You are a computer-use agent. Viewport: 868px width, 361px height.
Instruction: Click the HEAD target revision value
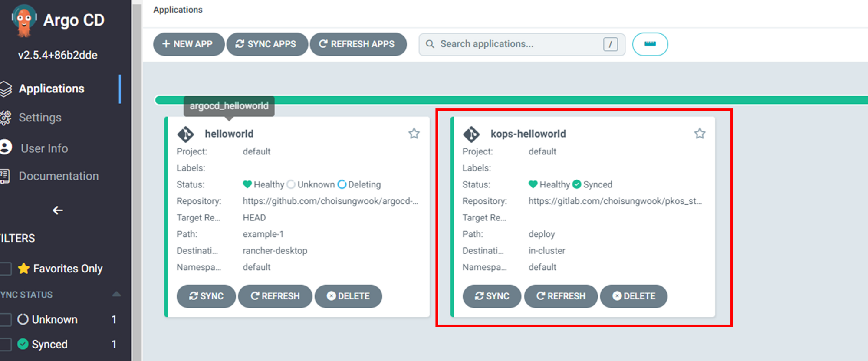click(x=254, y=217)
